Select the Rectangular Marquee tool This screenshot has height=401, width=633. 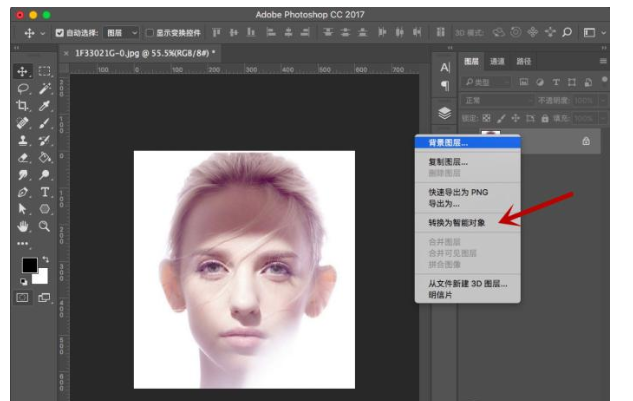click(45, 72)
